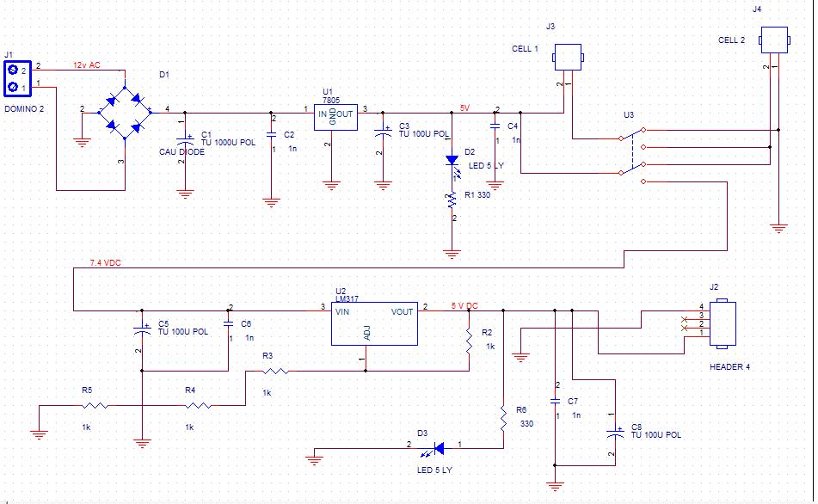Click the R1 330 resistor label
The width and height of the screenshot is (818, 504).
(x=477, y=194)
